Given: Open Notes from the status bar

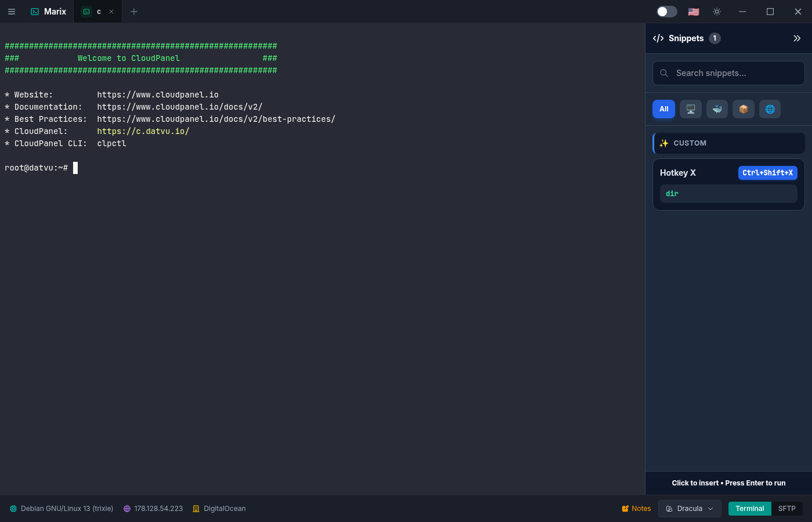Looking at the screenshot, I should pyautogui.click(x=636, y=508).
